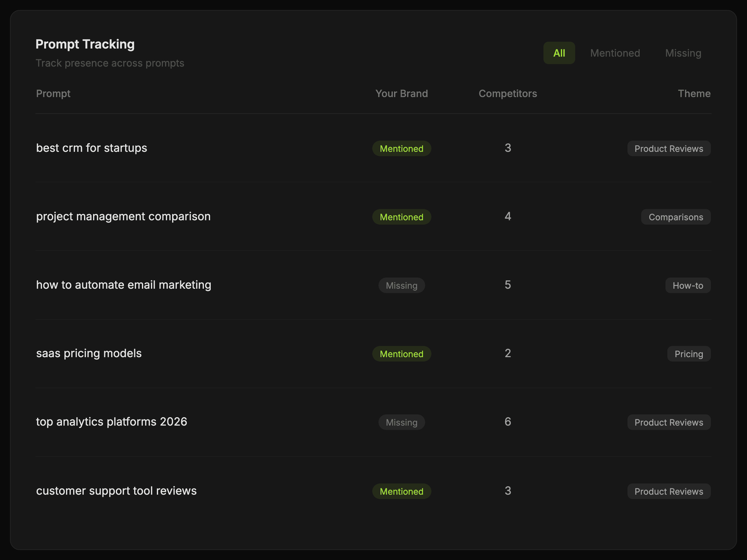
Task: Click the Pricing theme tag
Action: [x=688, y=354]
